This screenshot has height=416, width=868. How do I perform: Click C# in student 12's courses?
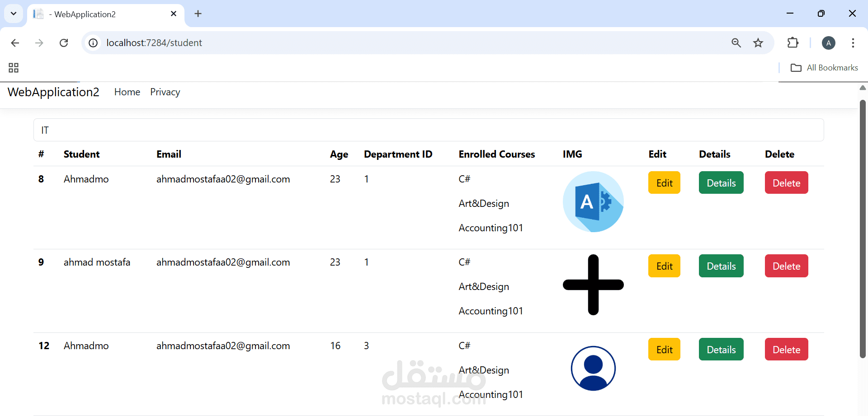464,346
